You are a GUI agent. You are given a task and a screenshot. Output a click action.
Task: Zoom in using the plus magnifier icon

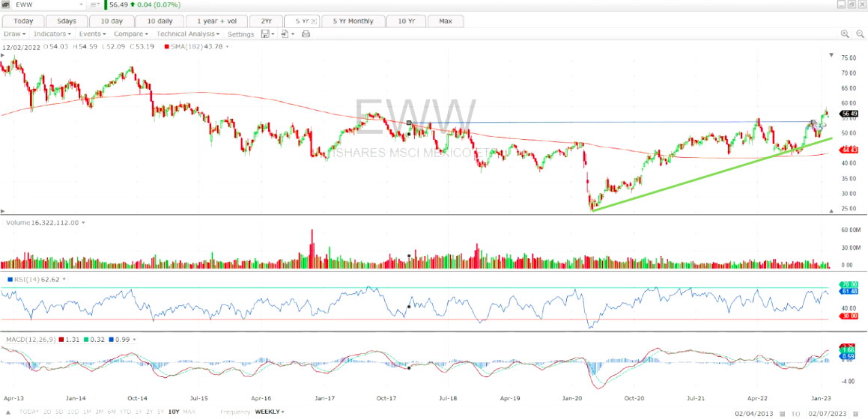(x=845, y=34)
